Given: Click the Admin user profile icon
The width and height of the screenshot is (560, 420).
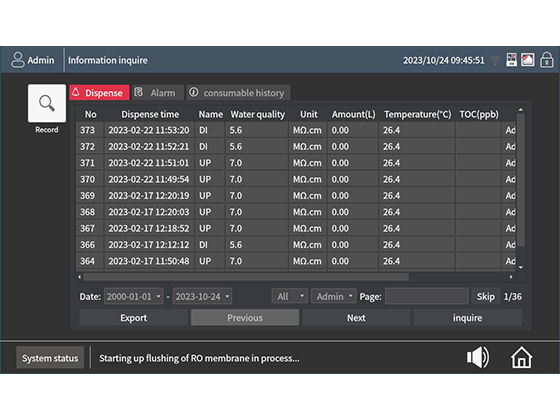Looking at the screenshot, I should [x=18, y=60].
